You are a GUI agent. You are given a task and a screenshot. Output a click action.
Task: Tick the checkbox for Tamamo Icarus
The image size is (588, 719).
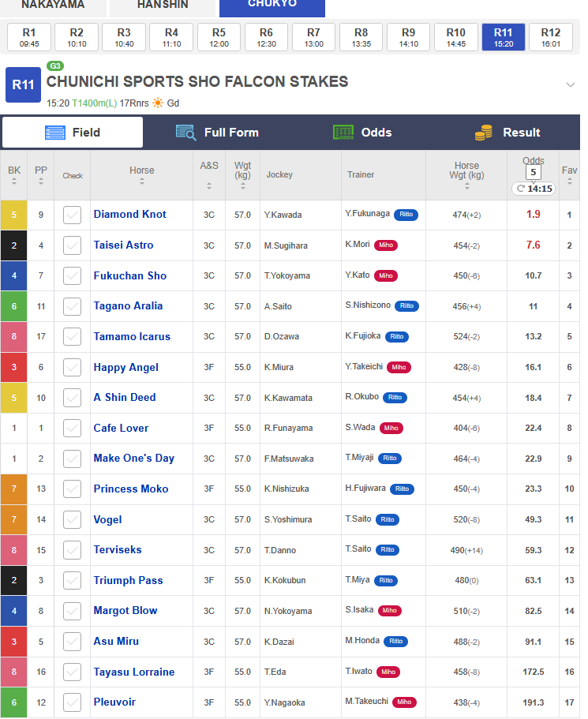tap(72, 336)
